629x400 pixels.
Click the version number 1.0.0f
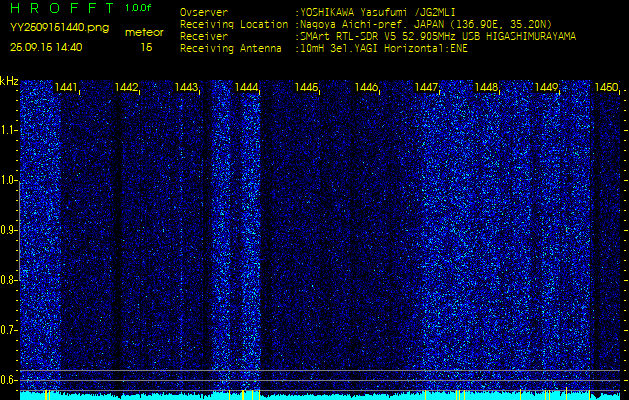click(138, 8)
